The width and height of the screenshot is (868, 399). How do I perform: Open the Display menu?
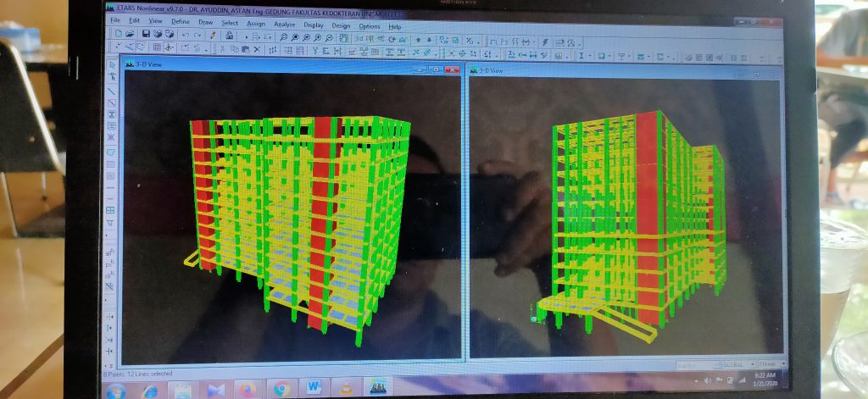314,25
